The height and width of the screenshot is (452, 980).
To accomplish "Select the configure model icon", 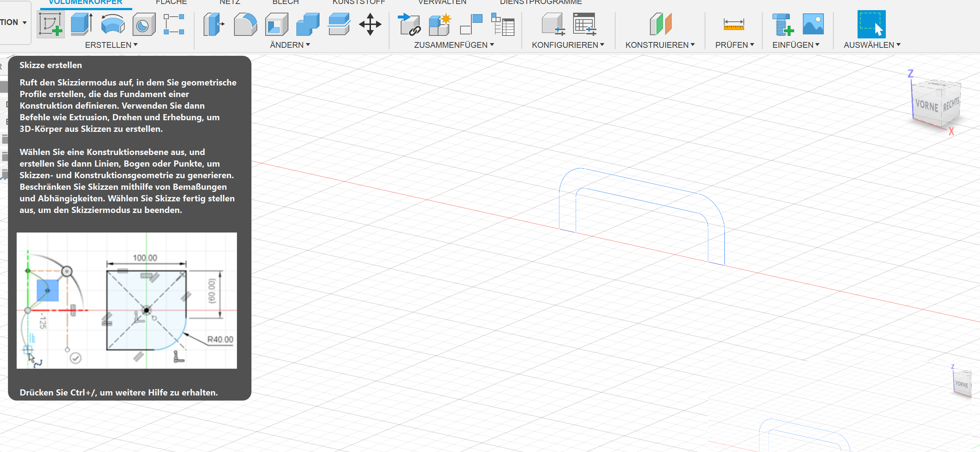I will point(553,24).
